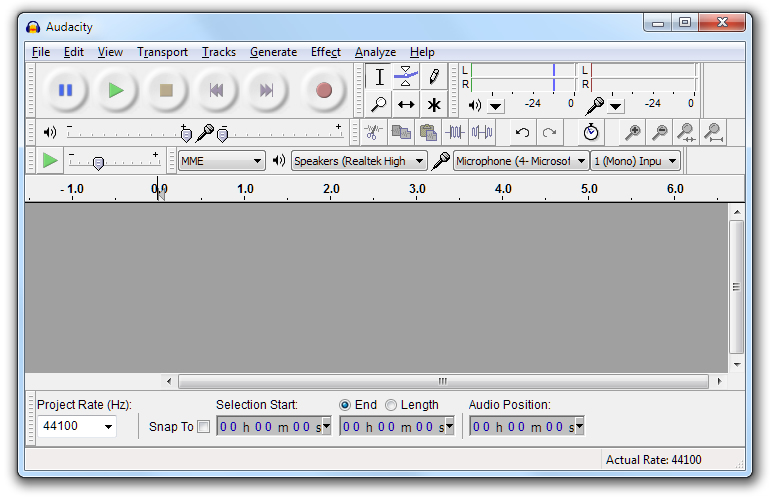Screen dimensions: 780x504
Task: Open the Help menu
Action: click(x=422, y=52)
